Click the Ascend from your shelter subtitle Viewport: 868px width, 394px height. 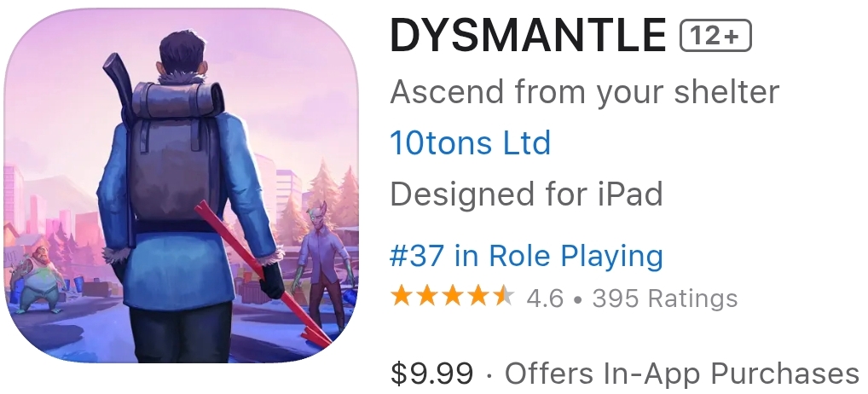click(585, 92)
